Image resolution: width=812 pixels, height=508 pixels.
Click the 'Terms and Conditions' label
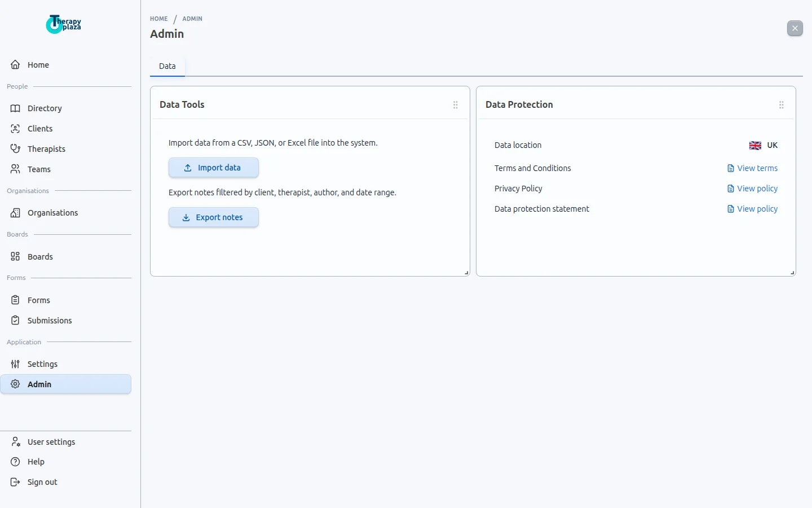tap(533, 168)
